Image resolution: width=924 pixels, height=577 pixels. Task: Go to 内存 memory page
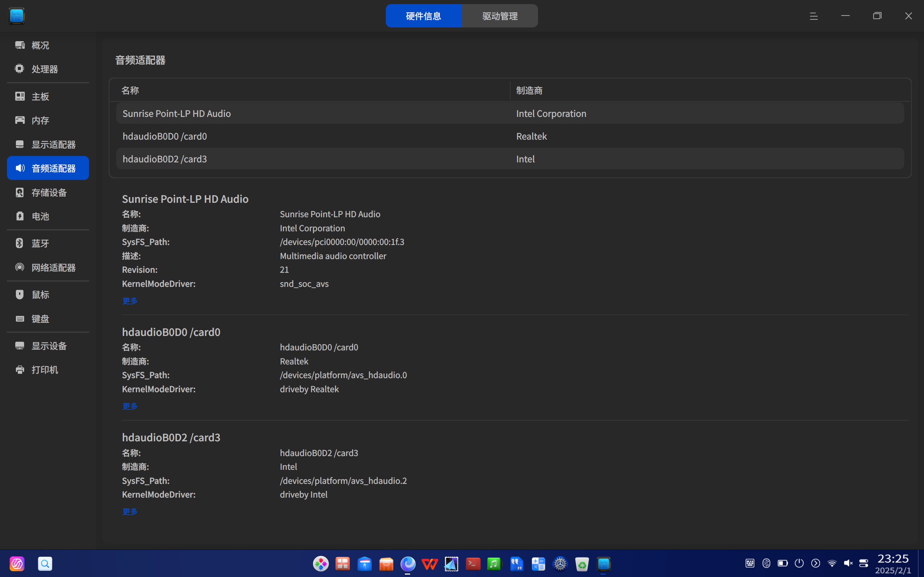pyautogui.click(x=48, y=120)
